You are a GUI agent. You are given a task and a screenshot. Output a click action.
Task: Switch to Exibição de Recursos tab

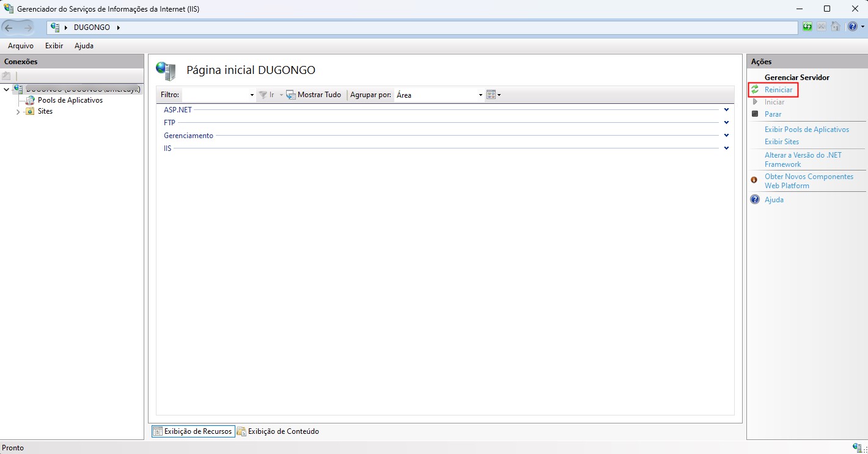point(193,431)
